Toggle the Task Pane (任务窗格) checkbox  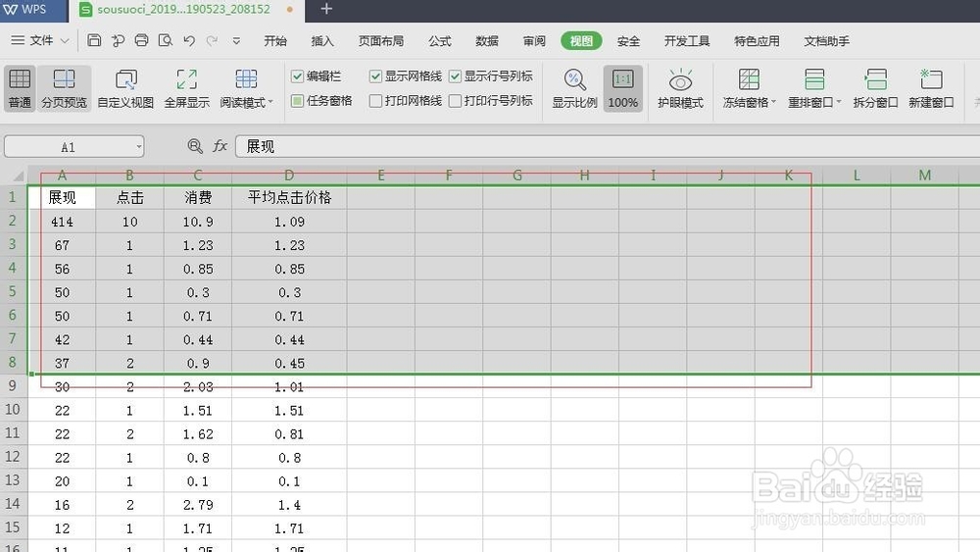tap(298, 101)
